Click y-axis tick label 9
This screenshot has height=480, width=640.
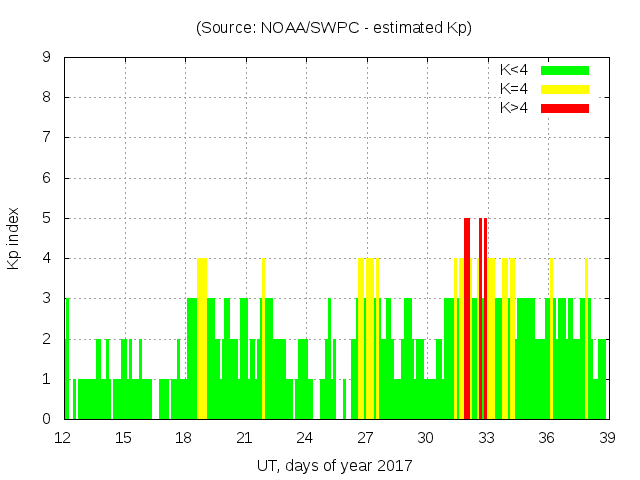(x=47, y=58)
